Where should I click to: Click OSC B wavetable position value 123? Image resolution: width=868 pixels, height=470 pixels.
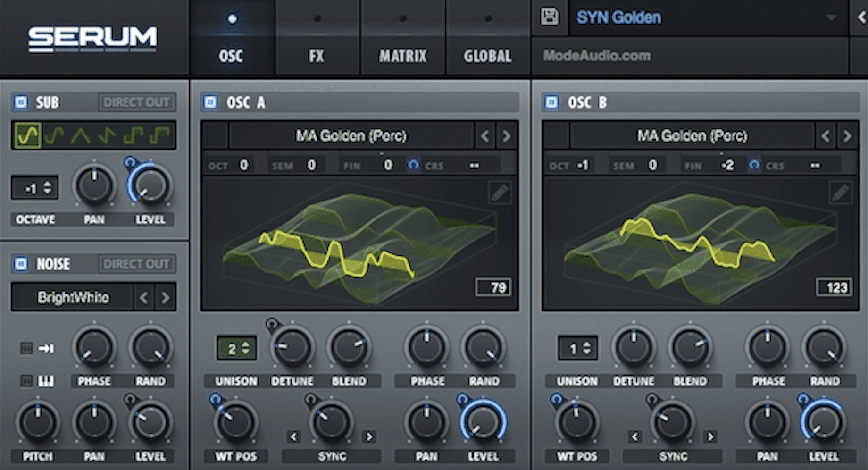click(x=834, y=287)
